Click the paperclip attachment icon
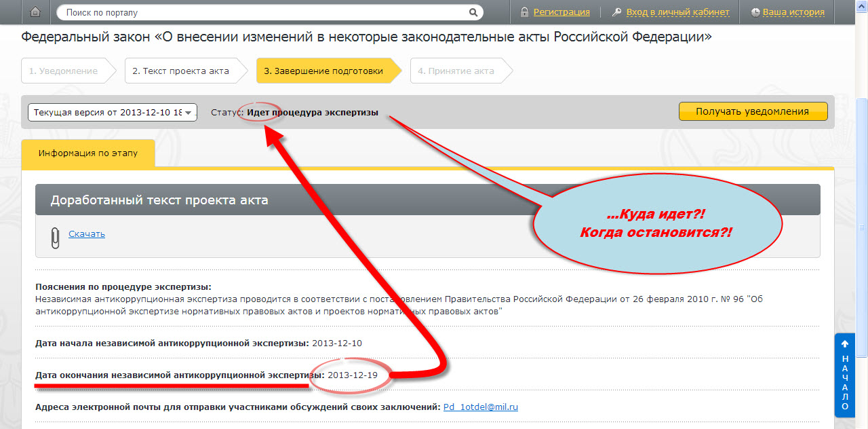This screenshot has height=429, width=868. [55, 236]
